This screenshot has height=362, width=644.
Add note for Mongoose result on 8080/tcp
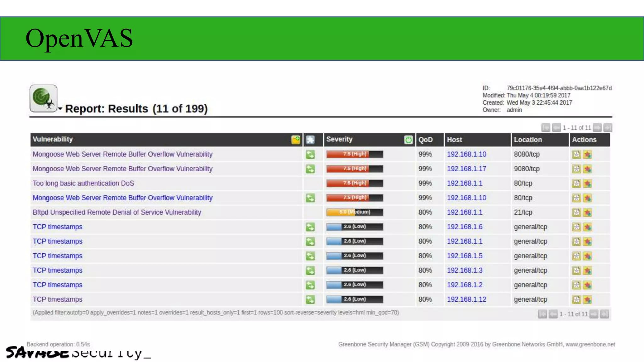click(x=576, y=154)
